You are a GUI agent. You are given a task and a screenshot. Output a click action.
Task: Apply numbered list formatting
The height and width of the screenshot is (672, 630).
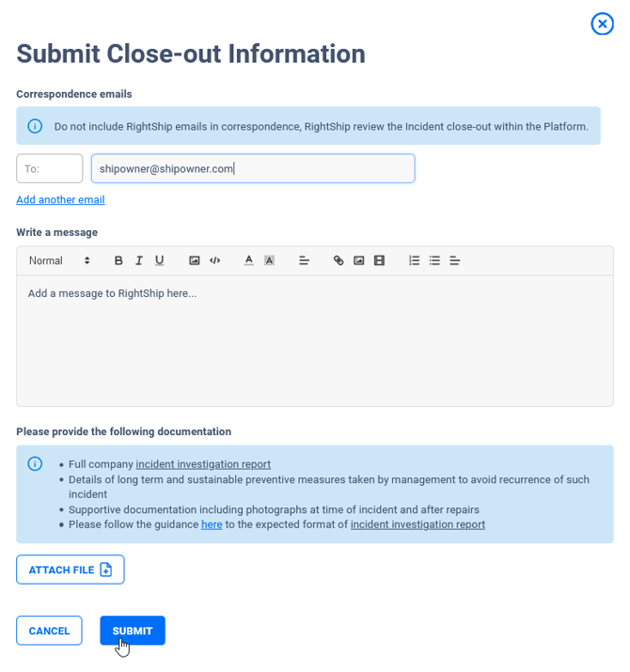click(x=414, y=260)
